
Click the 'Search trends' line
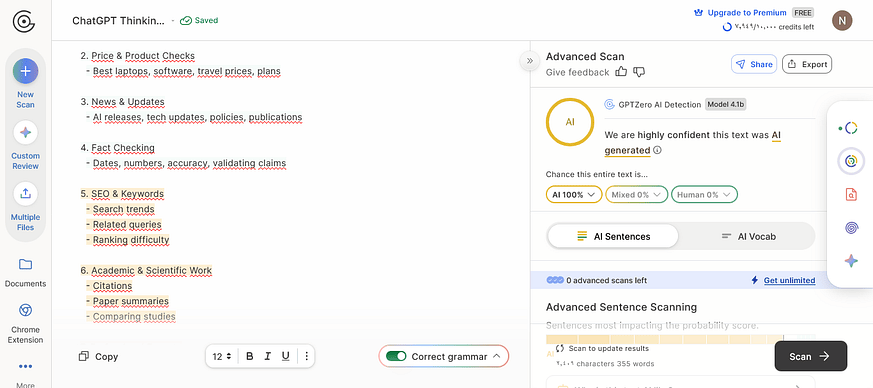[x=124, y=209]
